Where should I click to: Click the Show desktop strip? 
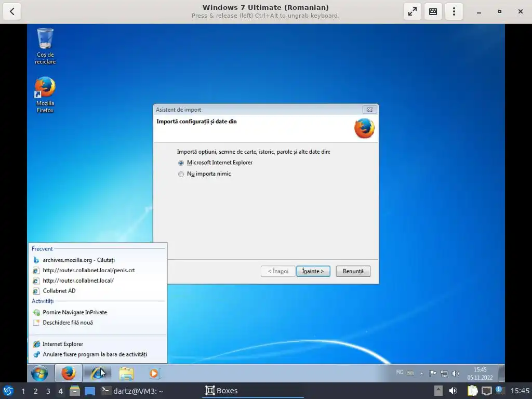pyautogui.click(x=501, y=373)
